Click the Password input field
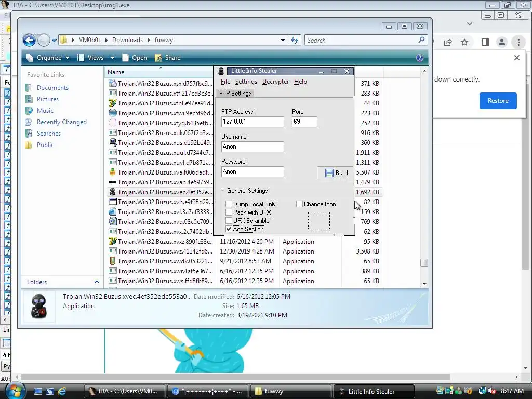This screenshot has width=532, height=399. click(x=252, y=171)
